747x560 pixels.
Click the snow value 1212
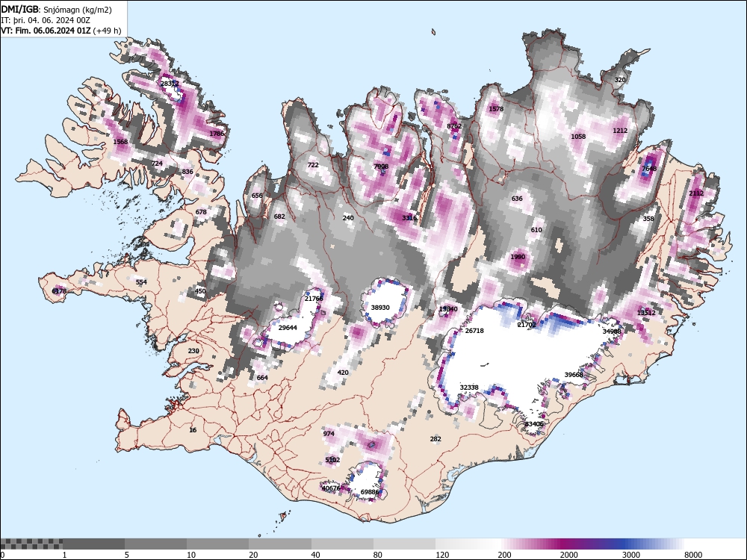620,131
